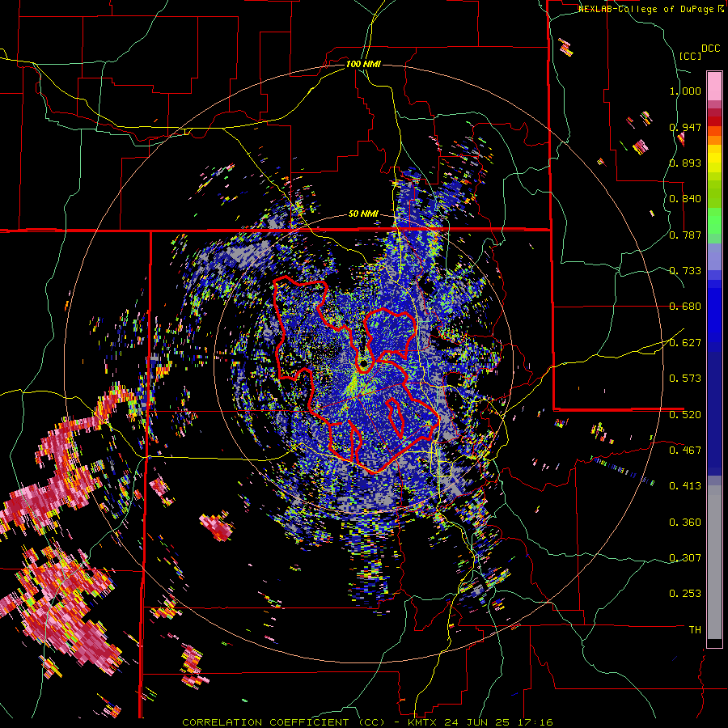The width and height of the screenshot is (728, 728).
Task: Click the light periwinkle segment of color bar
Action: point(714,257)
